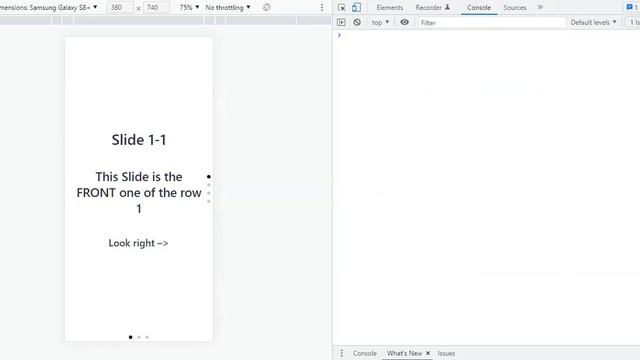Open the 75% zoom dropdown
Screen dimensions: 640x360
click(189, 7)
